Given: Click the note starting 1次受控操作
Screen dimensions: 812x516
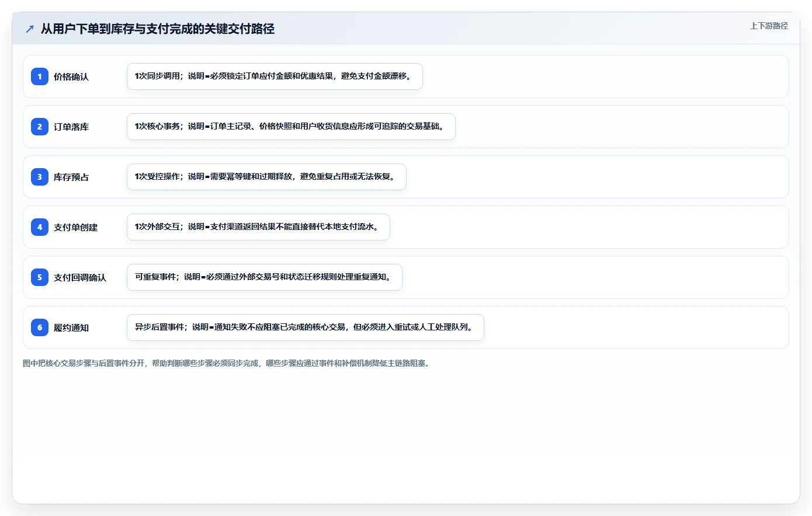Looking at the screenshot, I should (266, 177).
